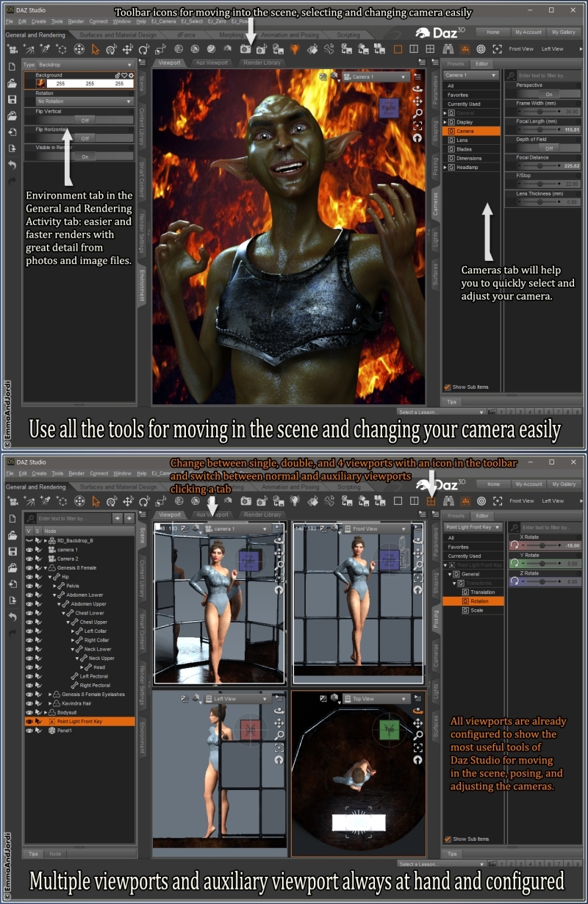Click zoom magnifier control in Top View pane

click(x=417, y=735)
